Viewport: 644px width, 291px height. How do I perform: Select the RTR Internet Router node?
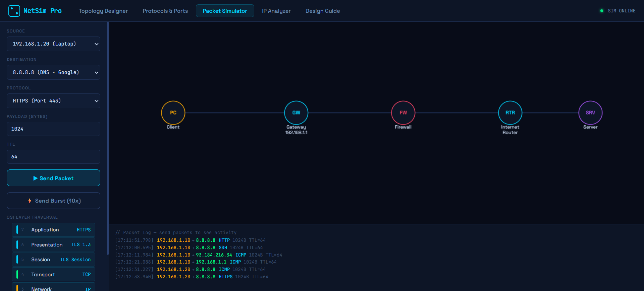click(510, 113)
